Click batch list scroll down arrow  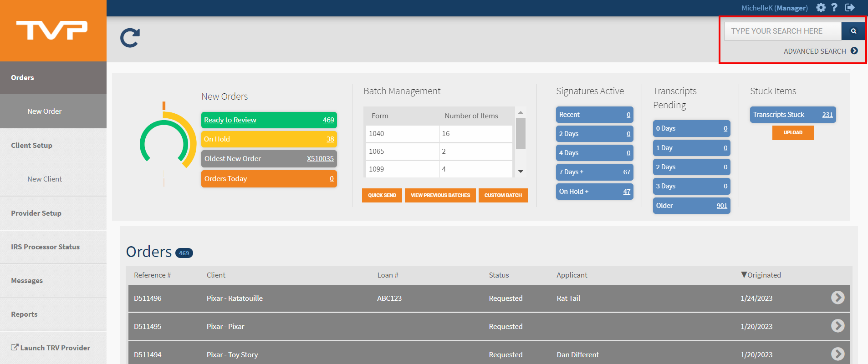pos(521,172)
